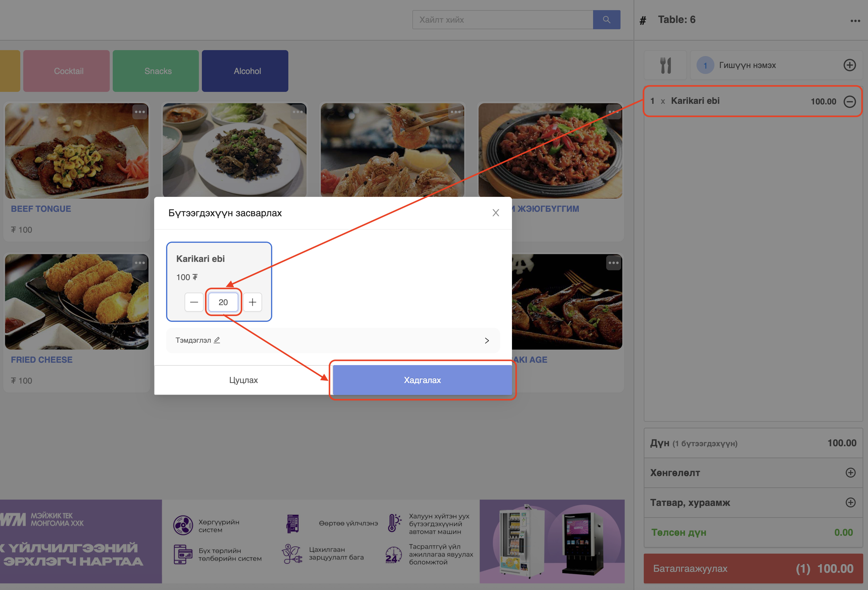Click plus icon beside Гишүүн нэмэх
Viewport: 868px width, 590px height.
[849, 65]
